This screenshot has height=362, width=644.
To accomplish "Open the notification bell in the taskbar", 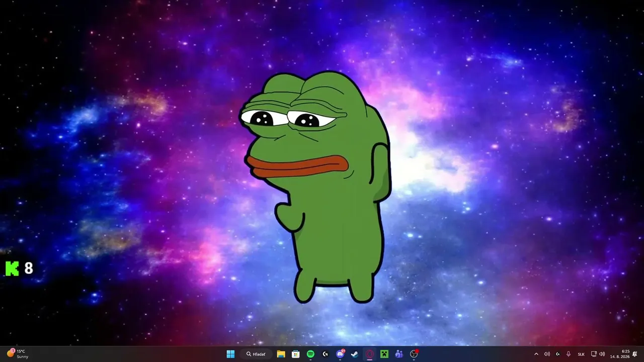I will click(x=635, y=354).
